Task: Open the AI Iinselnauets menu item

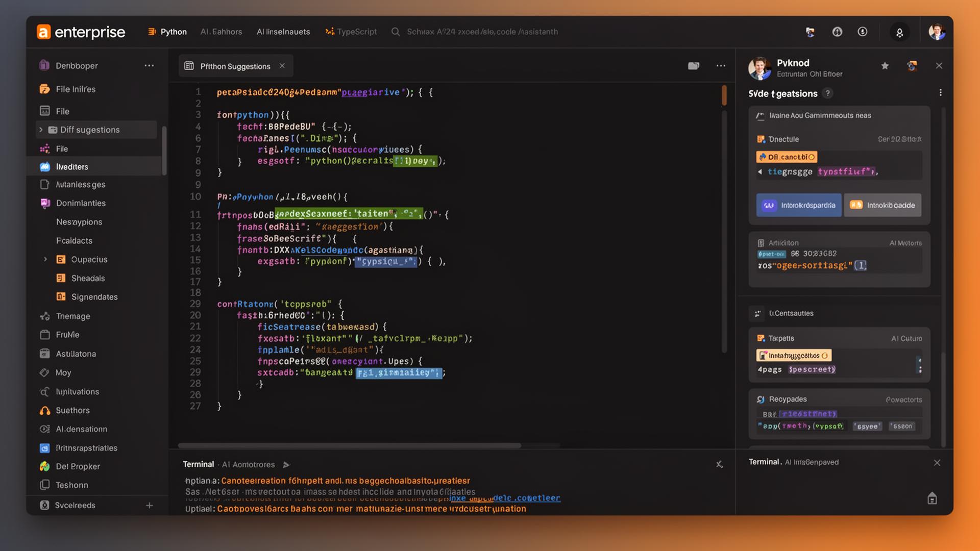Action: [283, 32]
